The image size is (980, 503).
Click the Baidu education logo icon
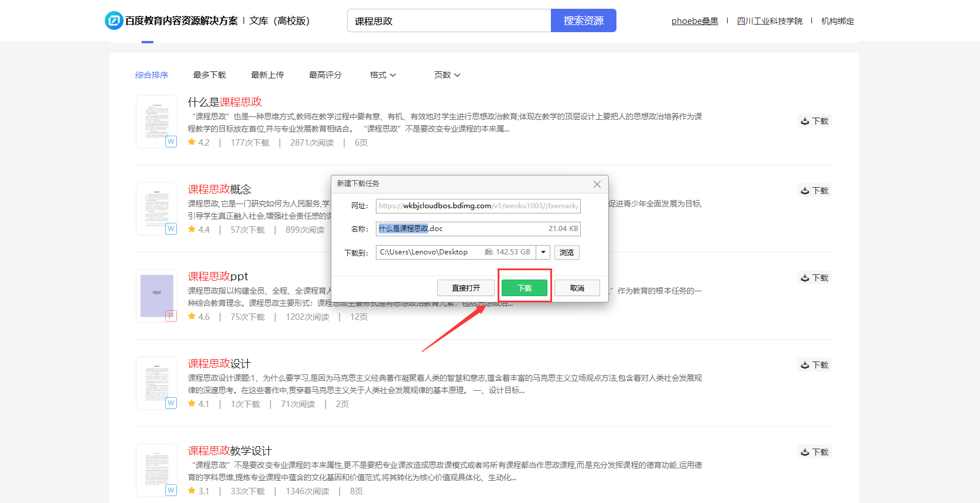(114, 20)
